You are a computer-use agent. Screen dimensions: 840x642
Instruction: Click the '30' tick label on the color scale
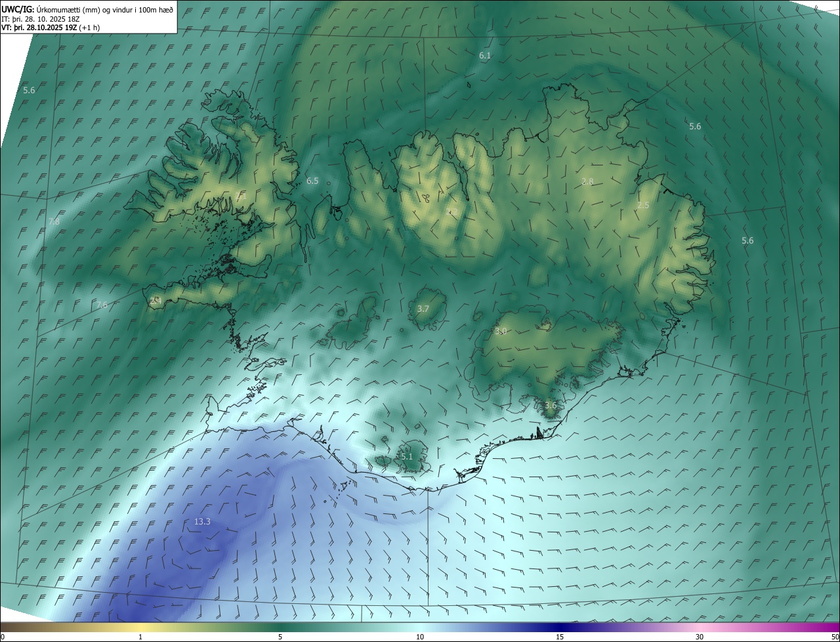pos(700,637)
